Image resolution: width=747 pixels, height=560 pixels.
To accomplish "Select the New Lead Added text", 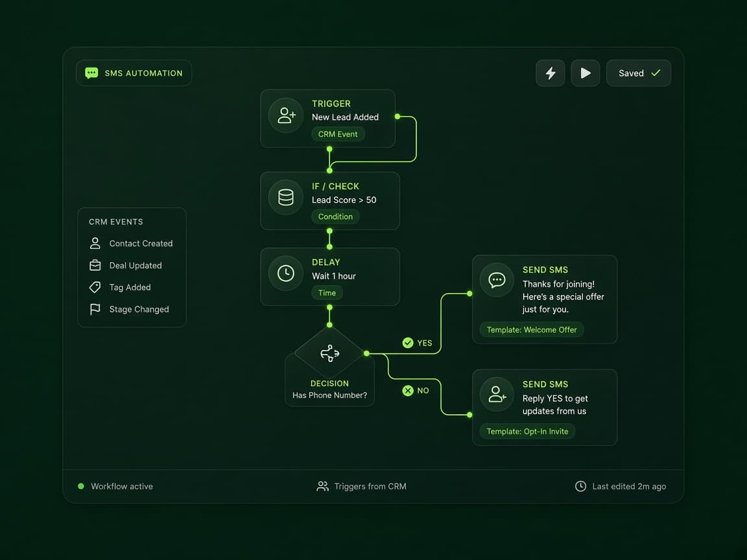I will click(x=345, y=117).
